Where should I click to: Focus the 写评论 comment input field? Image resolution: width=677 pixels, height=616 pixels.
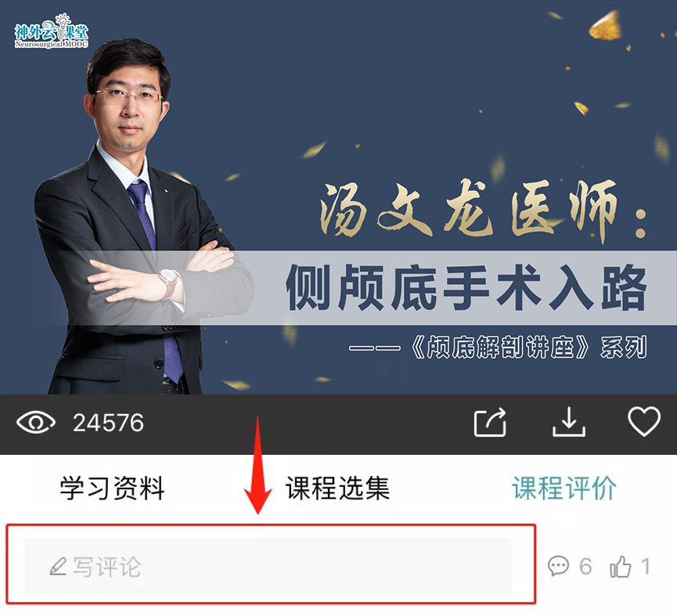pyautogui.click(x=268, y=567)
